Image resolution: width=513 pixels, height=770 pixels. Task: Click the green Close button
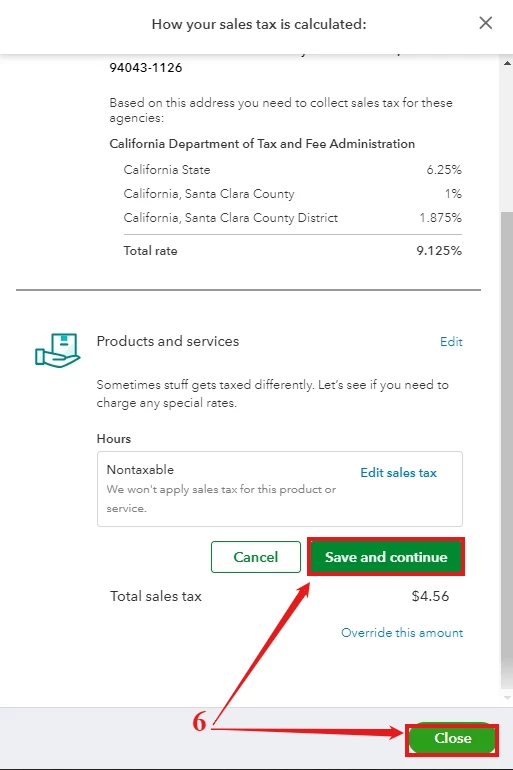tap(452, 738)
